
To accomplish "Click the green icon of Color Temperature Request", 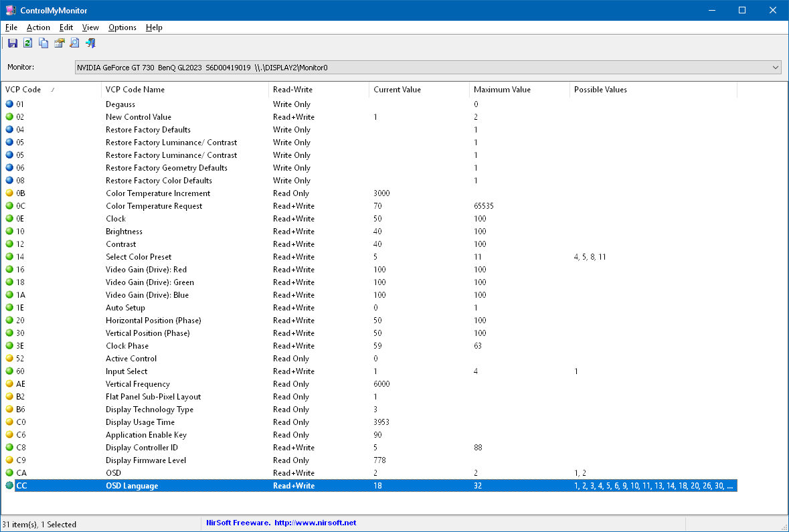I will coord(9,206).
